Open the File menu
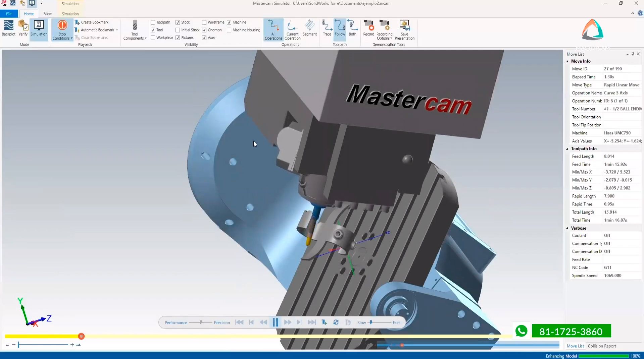Viewport: 644px width, 359px height. tap(8, 14)
